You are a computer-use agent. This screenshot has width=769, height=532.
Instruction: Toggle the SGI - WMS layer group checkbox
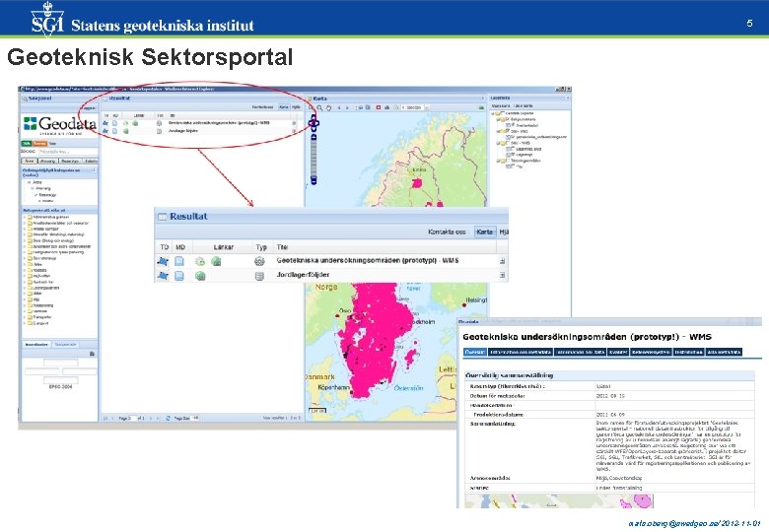(x=507, y=131)
